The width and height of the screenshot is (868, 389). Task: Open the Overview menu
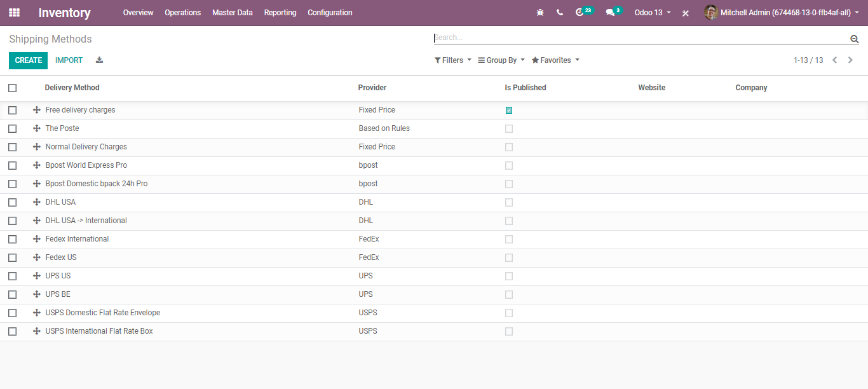coord(138,13)
